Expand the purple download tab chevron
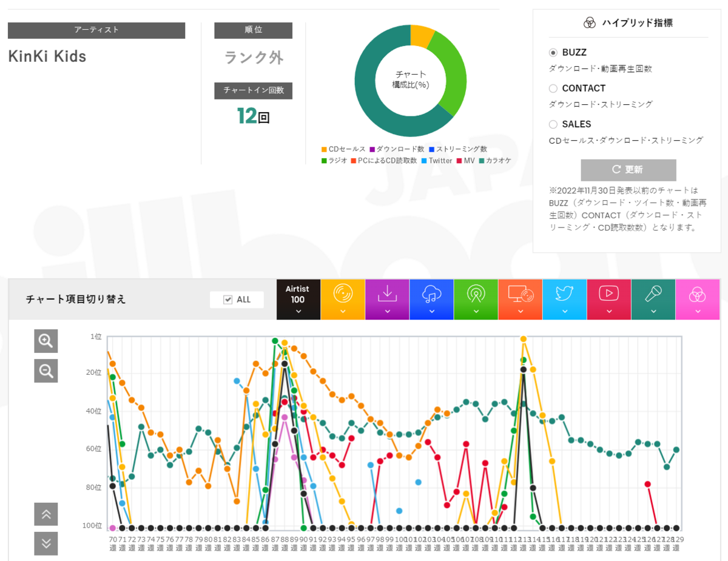This screenshot has height=561, width=728. (x=387, y=311)
